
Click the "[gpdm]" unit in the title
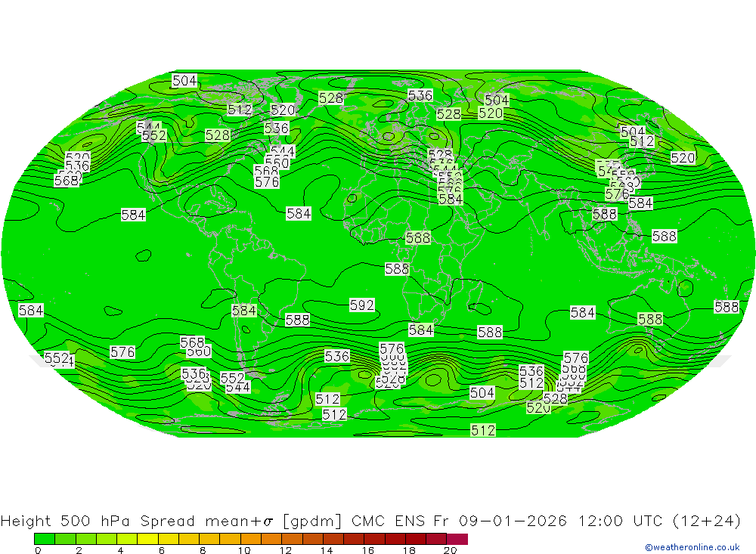pos(312,522)
